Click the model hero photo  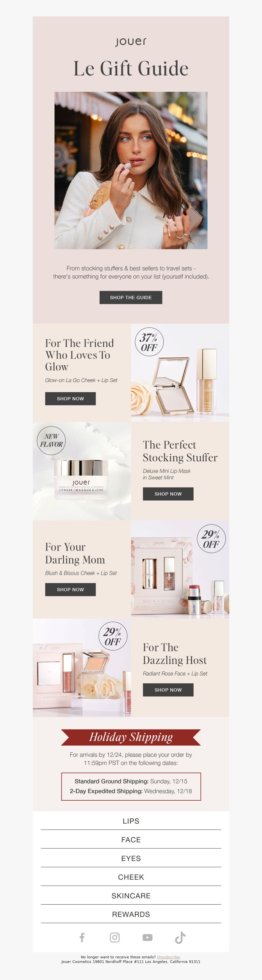pyautogui.click(x=131, y=170)
